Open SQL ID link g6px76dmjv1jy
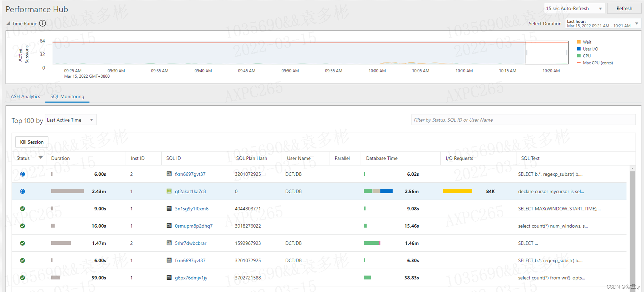 [191, 278]
